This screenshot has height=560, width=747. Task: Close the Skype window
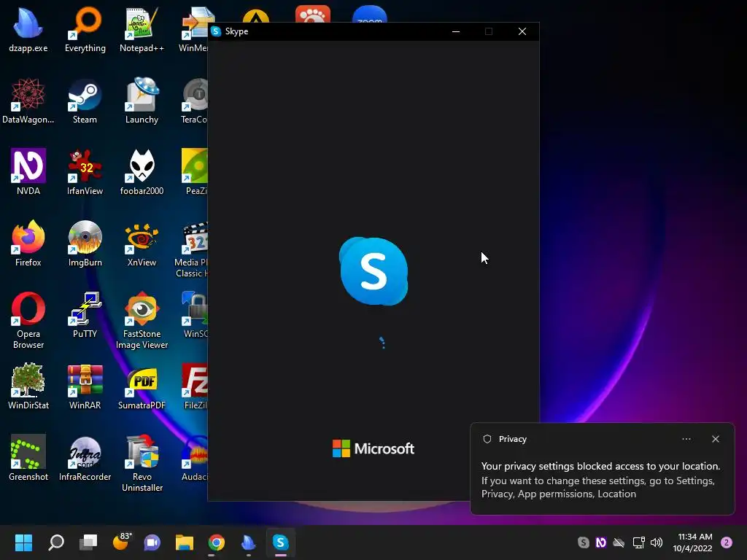pos(522,31)
